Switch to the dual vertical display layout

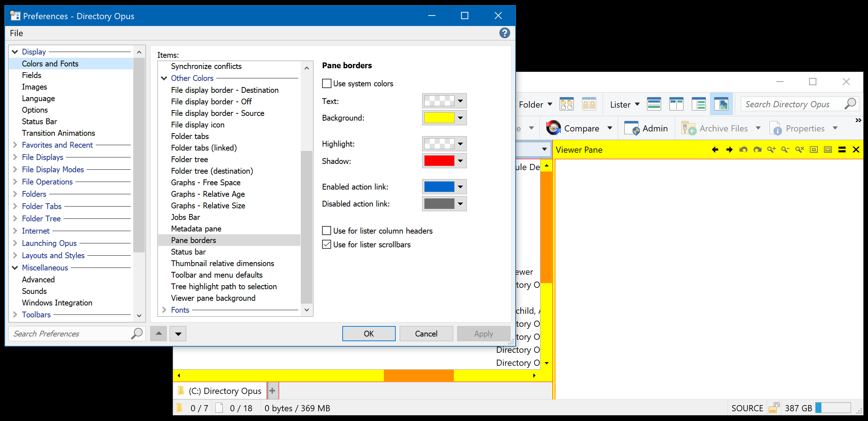click(676, 104)
